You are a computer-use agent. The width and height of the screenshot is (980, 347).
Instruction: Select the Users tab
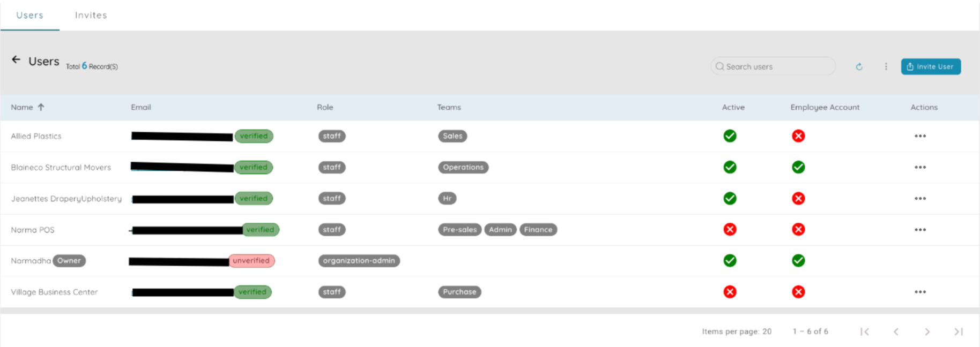29,15
